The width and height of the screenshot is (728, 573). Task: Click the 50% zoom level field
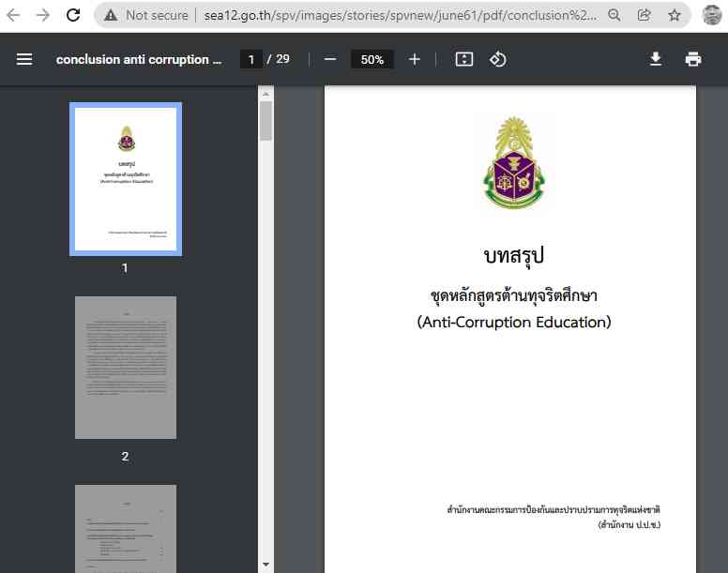(372, 59)
